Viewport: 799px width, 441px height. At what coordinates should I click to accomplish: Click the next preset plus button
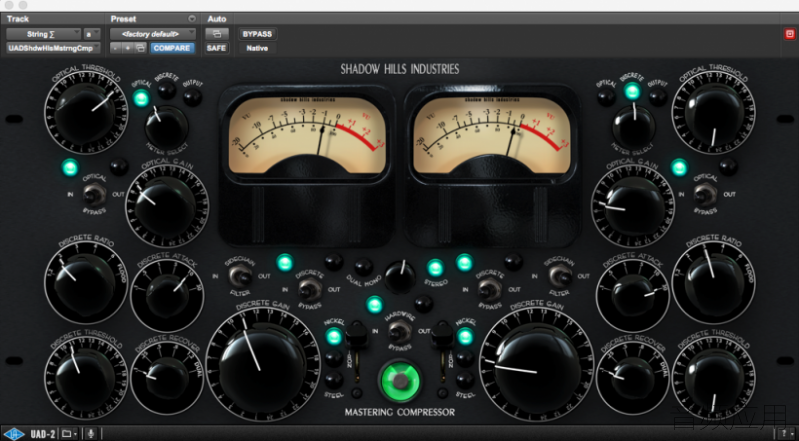click(x=128, y=48)
